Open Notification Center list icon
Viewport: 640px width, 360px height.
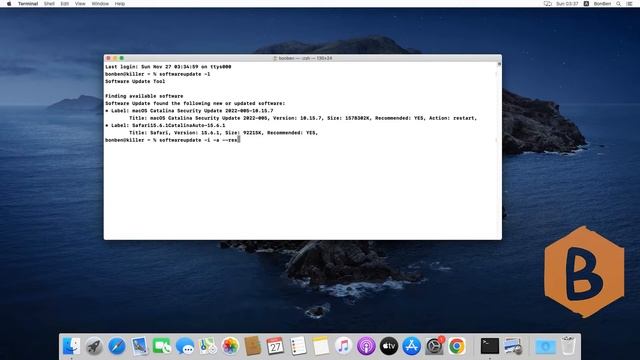(629, 4)
